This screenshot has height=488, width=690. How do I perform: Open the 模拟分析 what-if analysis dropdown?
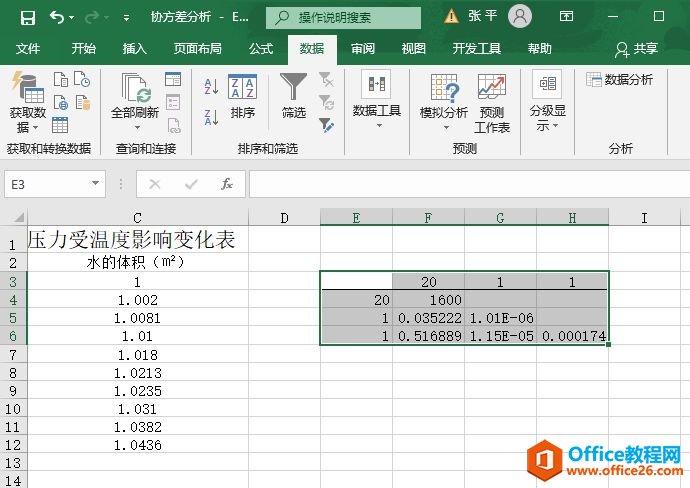pos(444,103)
